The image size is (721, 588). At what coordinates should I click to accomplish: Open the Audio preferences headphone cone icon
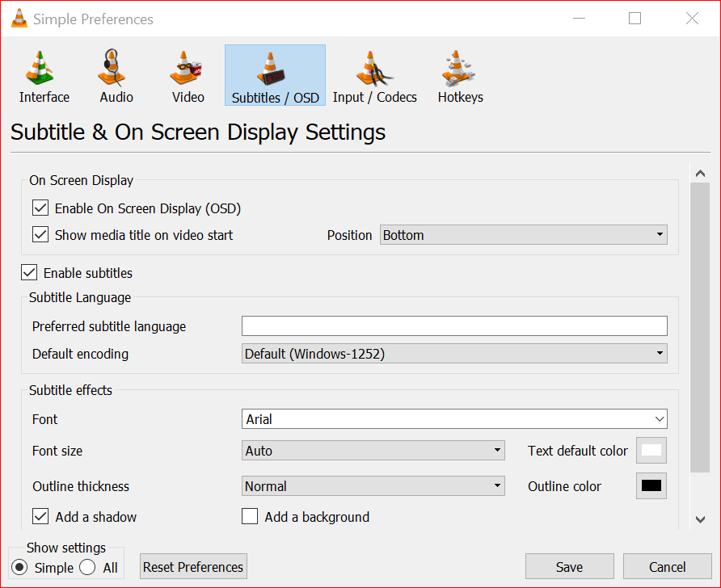pos(116,69)
